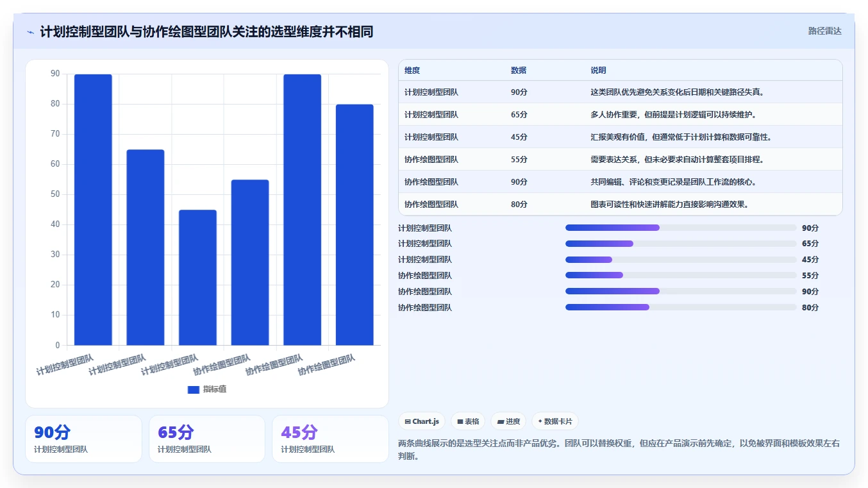The image size is (868, 488).
Task: Click the 计划控制型团队 65分 progress bar
Action: [681, 244]
